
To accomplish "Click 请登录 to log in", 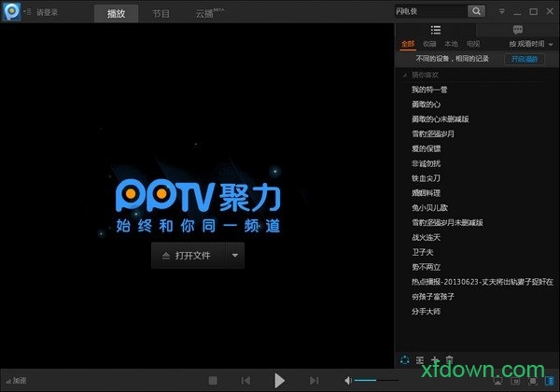I will pyautogui.click(x=48, y=12).
